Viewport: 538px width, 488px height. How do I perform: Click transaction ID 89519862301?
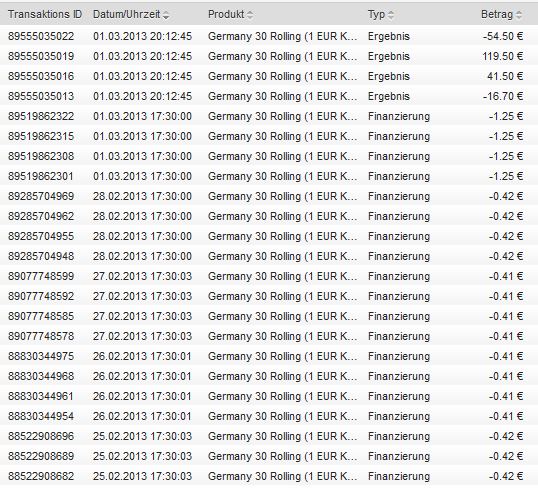coord(41,176)
